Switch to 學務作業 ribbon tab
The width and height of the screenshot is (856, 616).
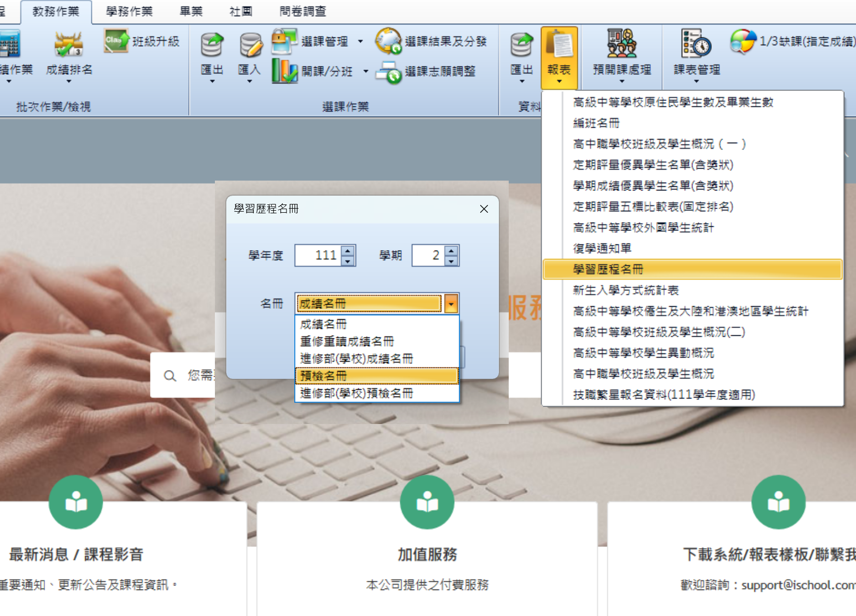click(x=129, y=11)
